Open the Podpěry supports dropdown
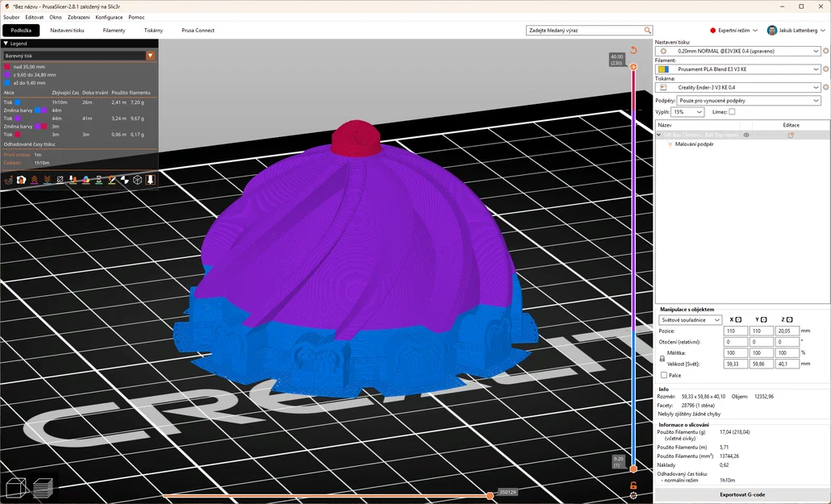Viewport: 831px width, 504px height. click(749, 100)
